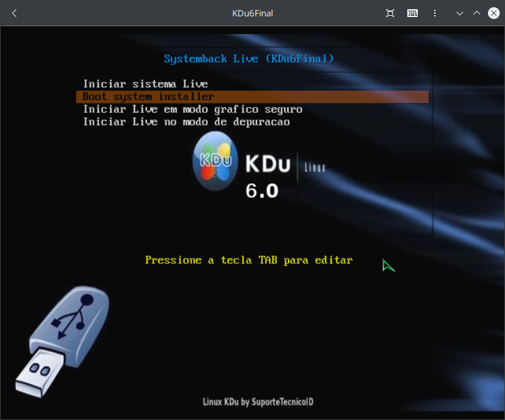Image resolution: width=505 pixels, height=420 pixels.
Task: Click the large 'KDu' wordmark text
Action: pos(267,164)
